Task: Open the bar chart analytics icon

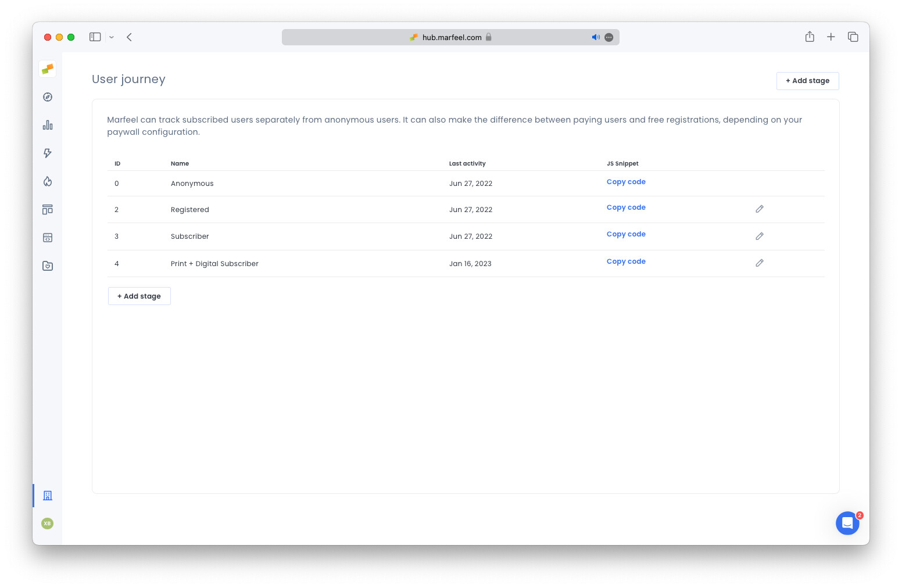Action: pos(47,125)
